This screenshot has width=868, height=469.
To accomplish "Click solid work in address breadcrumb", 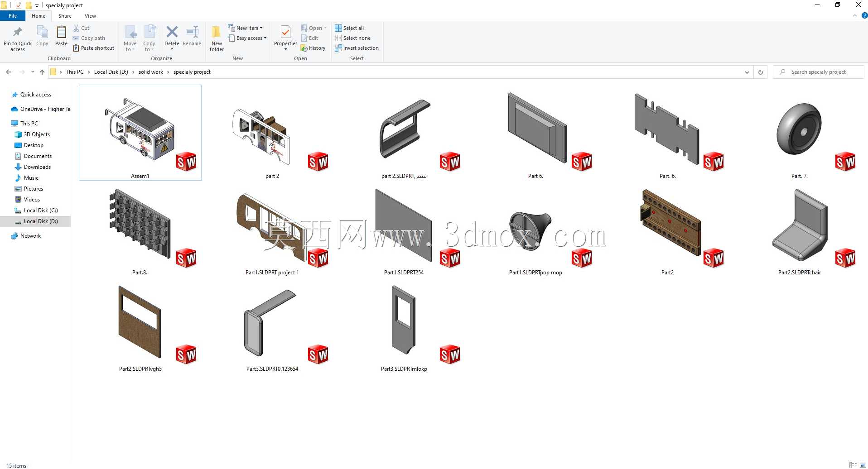I will pyautogui.click(x=150, y=72).
